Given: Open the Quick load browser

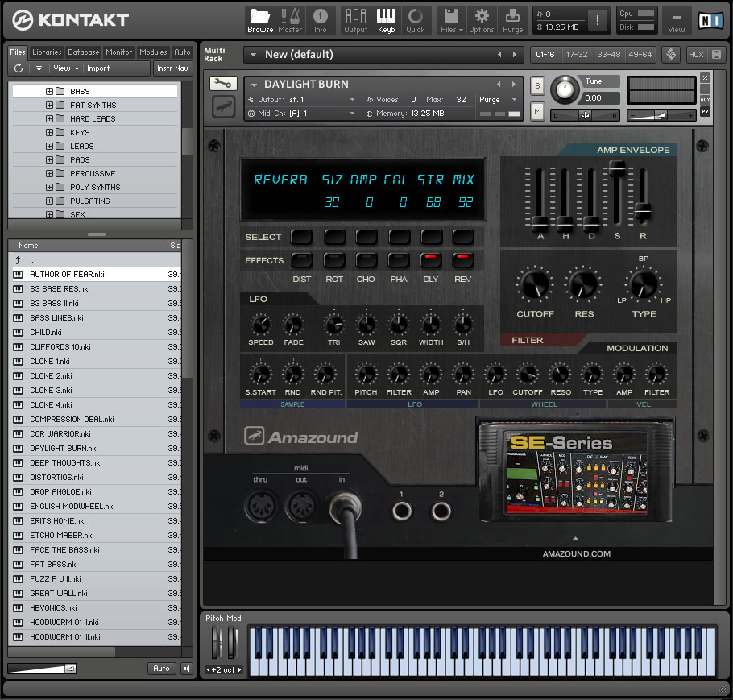Looking at the screenshot, I should (x=415, y=21).
